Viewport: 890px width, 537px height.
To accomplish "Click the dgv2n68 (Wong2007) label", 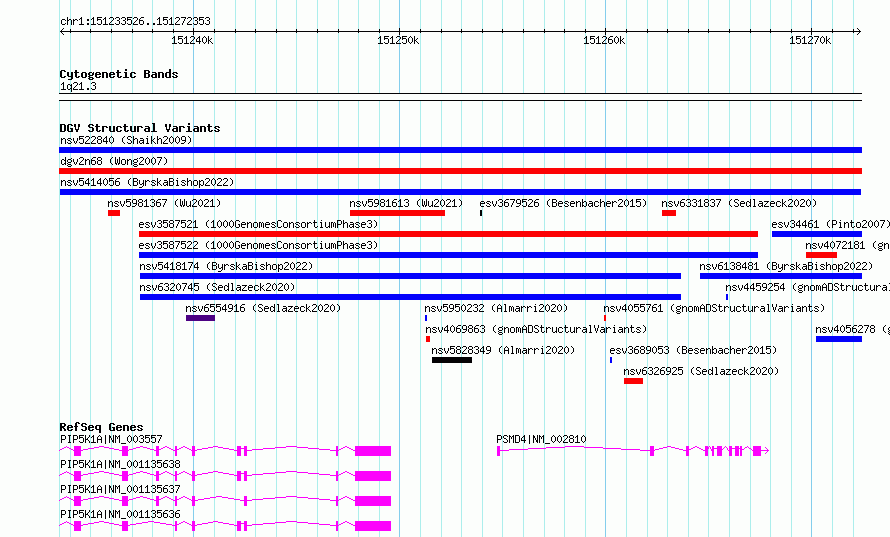I will (114, 161).
